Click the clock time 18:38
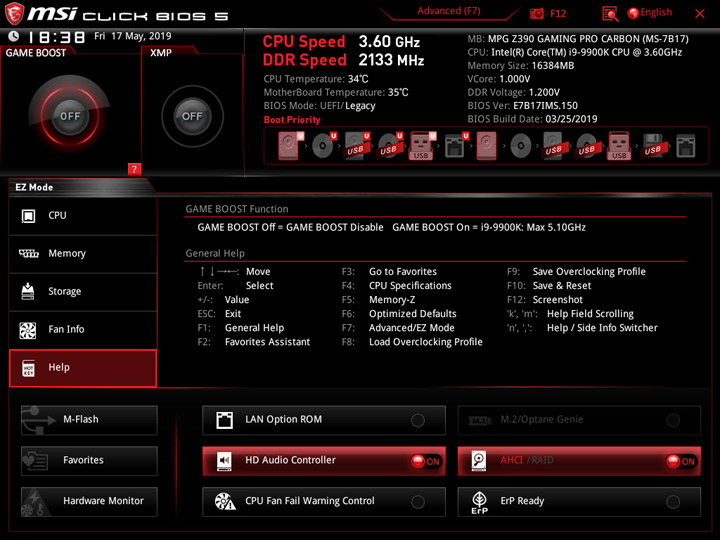Screen dimensions: 720x540 (57, 37)
